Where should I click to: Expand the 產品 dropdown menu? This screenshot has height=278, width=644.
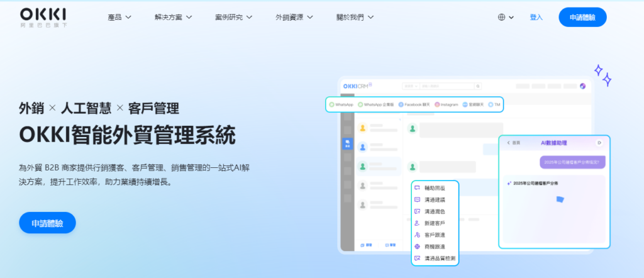click(119, 17)
